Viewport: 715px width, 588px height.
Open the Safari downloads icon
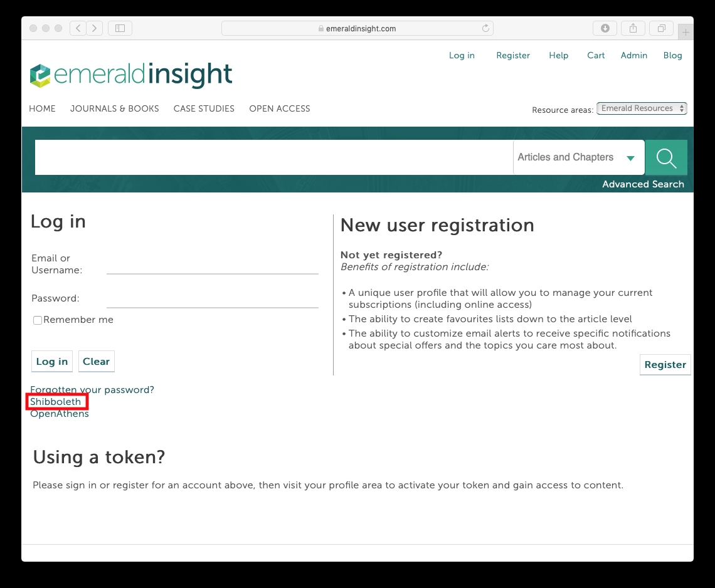click(605, 28)
